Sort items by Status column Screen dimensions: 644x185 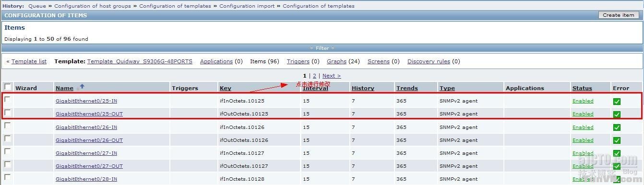tap(582, 88)
